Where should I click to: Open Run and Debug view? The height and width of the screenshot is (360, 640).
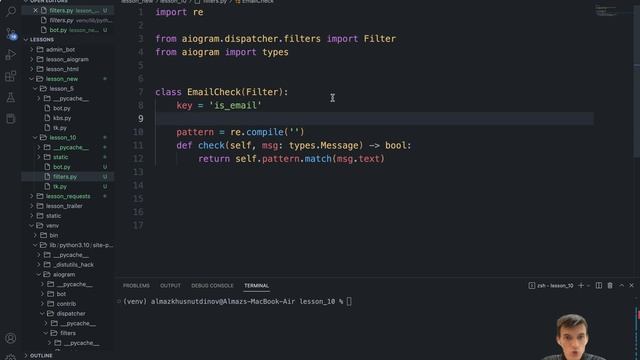pyautogui.click(x=11, y=55)
